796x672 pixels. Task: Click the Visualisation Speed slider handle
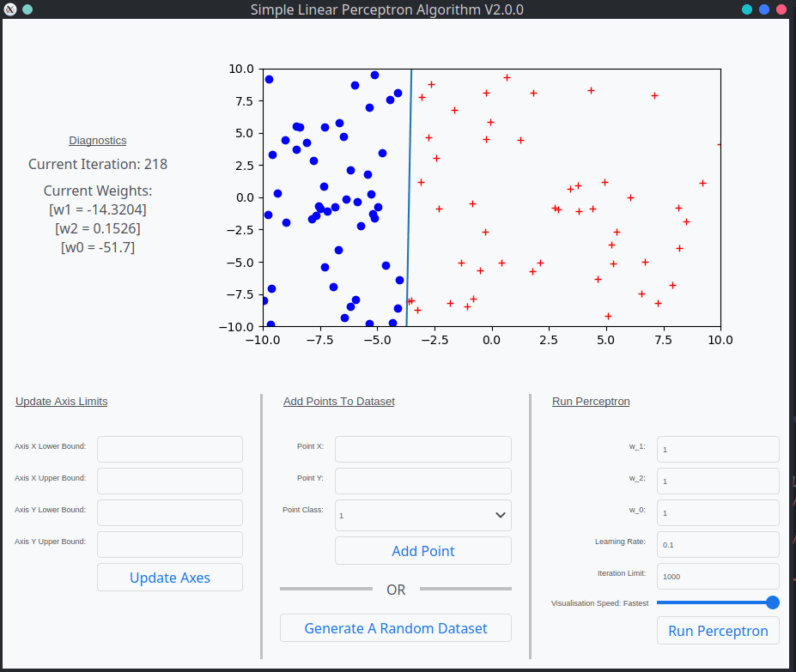coord(772,602)
